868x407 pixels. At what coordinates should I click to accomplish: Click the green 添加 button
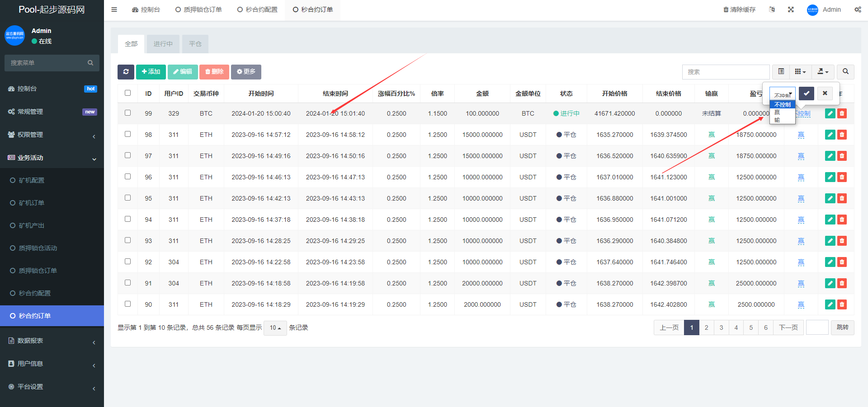coord(151,72)
